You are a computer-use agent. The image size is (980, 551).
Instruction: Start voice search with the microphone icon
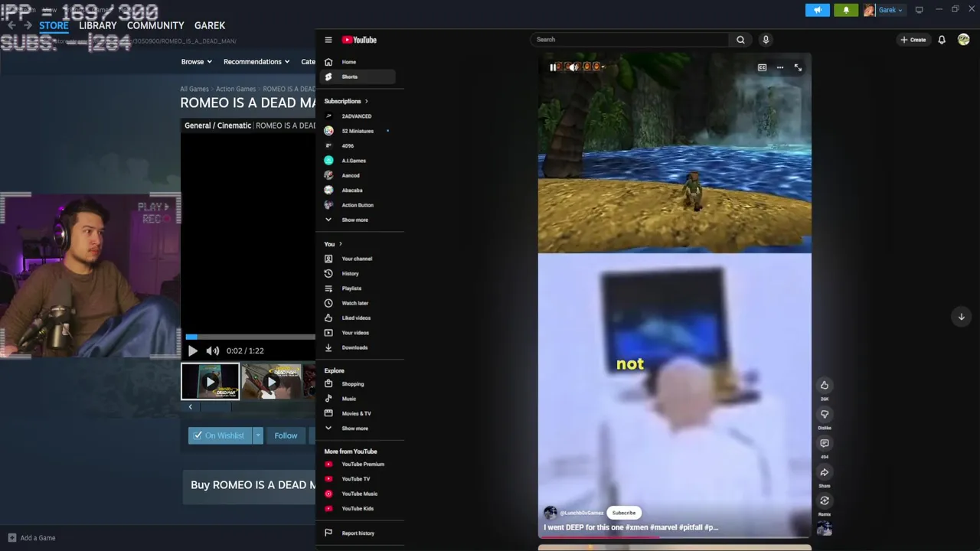pos(766,40)
